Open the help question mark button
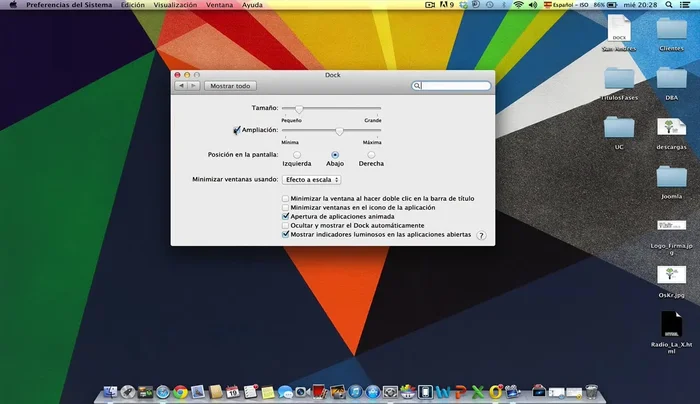Screen dimensions: 700x404 (x=481, y=235)
